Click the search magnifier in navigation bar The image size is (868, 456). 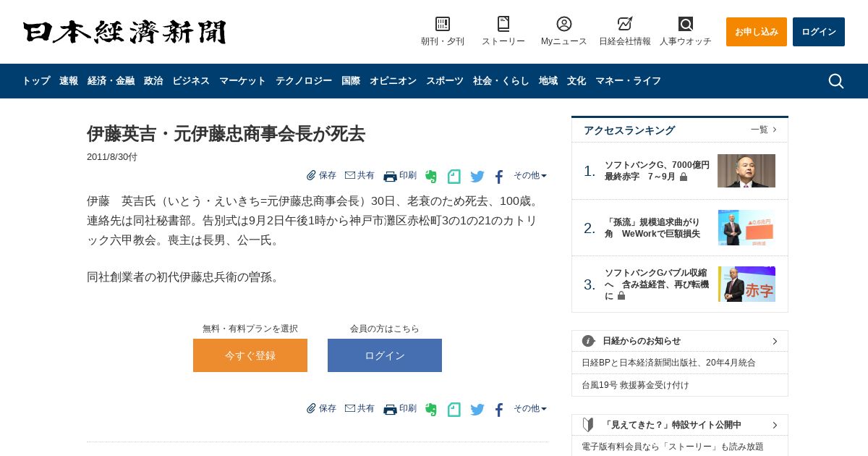tap(836, 81)
